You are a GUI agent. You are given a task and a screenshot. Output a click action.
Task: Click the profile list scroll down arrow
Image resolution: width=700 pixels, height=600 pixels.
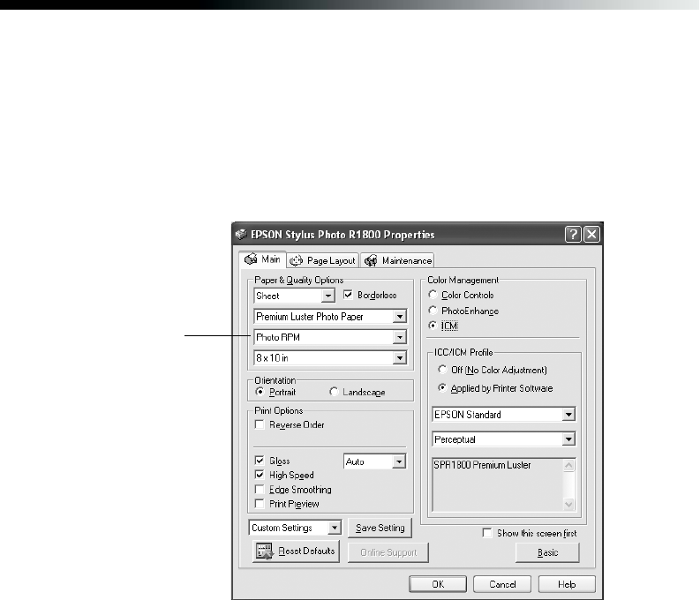[568, 505]
